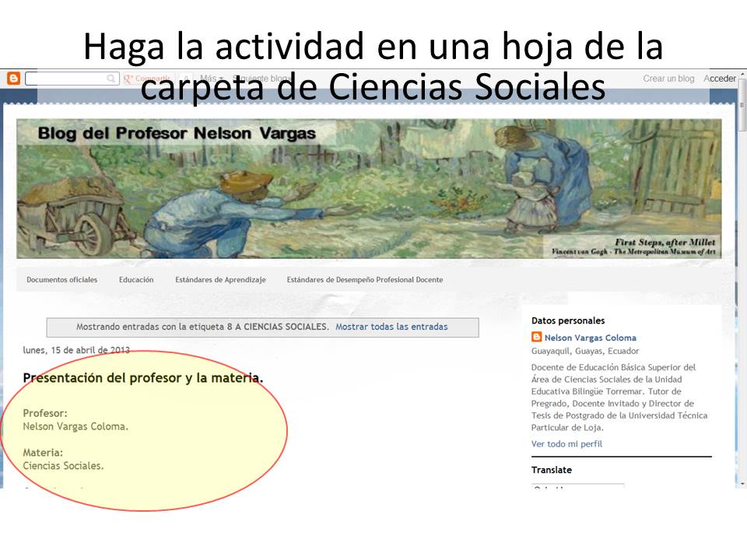Click the Blogger icon beside Nelson Vargas Coloma
This screenshot has height=560, width=747.
(536, 337)
